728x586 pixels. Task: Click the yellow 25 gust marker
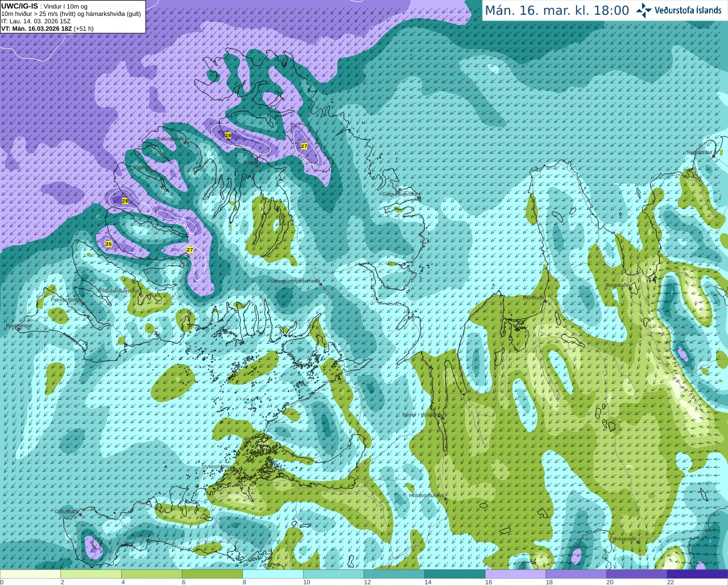109,244
